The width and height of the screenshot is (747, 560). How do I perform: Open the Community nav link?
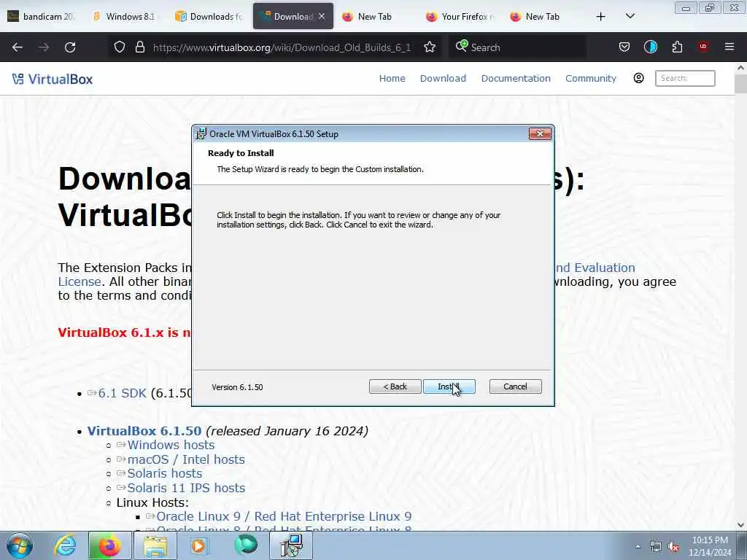590,78
